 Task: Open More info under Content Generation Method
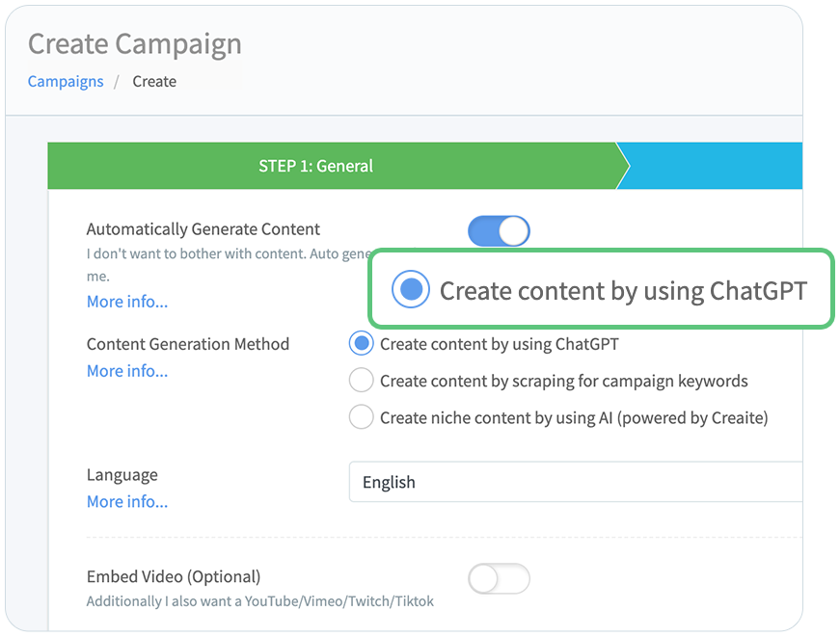click(127, 371)
